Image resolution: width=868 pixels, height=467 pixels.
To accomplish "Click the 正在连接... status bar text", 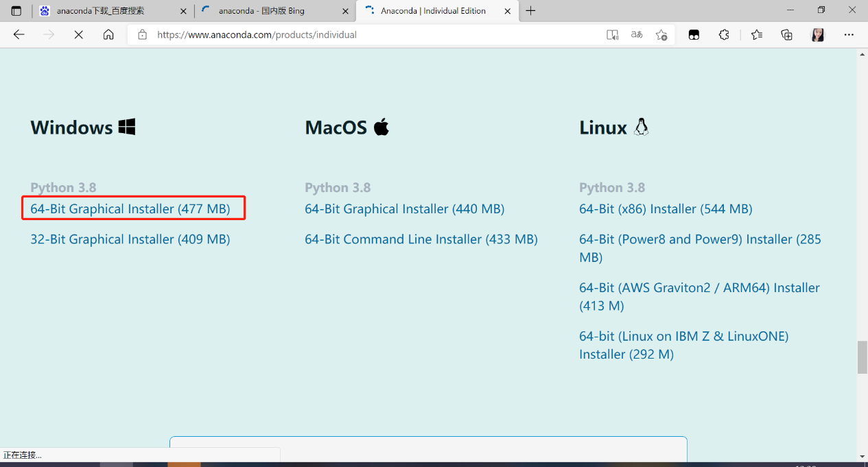I will pyautogui.click(x=23, y=455).
